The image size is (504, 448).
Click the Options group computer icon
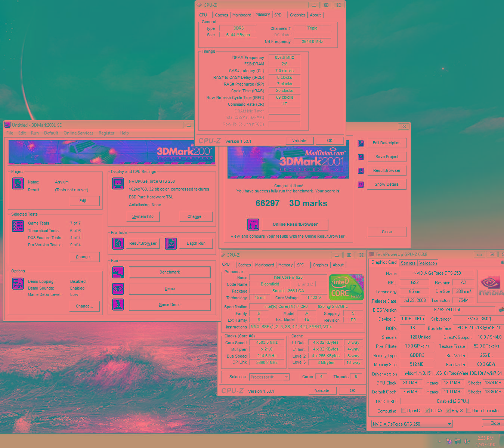click(18, 284)
